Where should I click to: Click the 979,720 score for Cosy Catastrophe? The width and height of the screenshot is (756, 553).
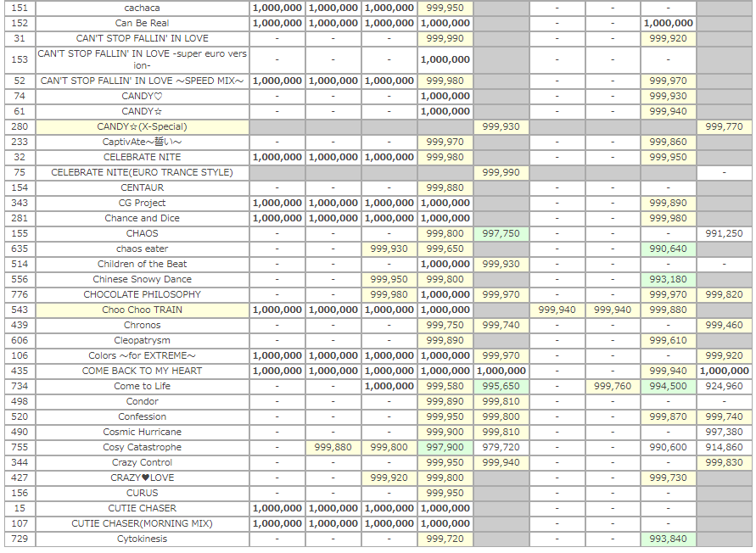pos(501,448)
